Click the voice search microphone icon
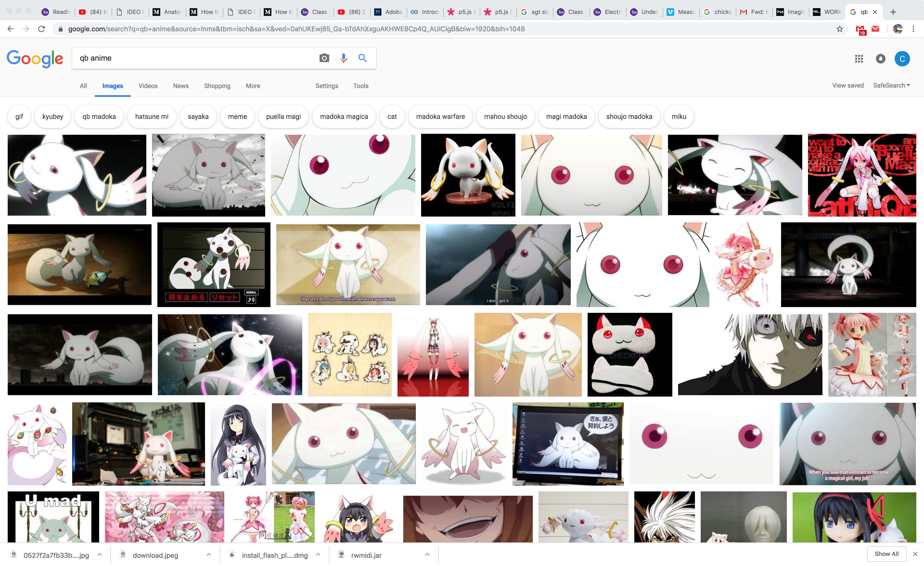 click(x=343, y=58)
